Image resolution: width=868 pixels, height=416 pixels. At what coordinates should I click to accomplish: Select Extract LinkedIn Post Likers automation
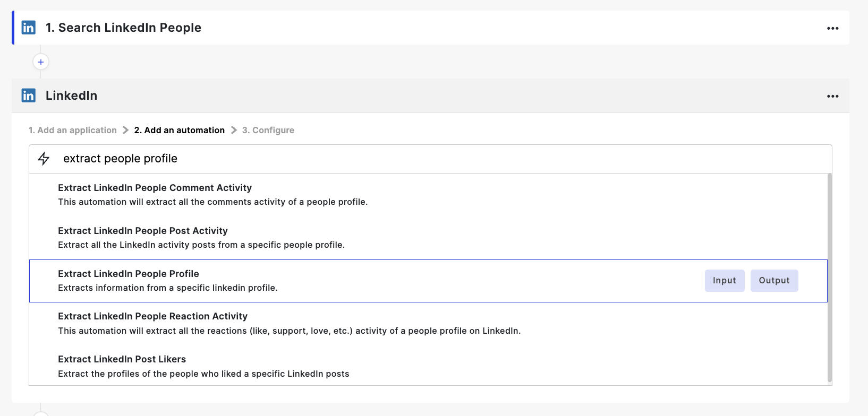point(428,366)
